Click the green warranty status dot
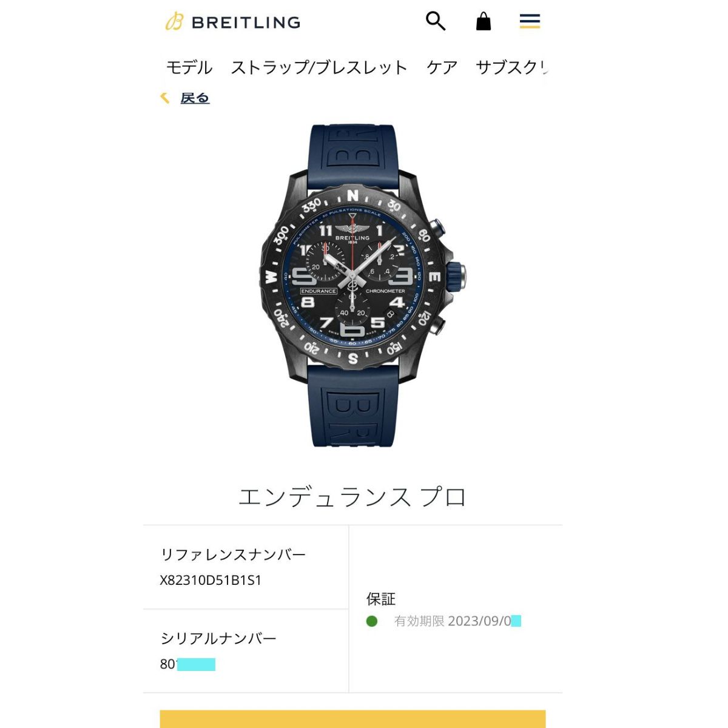Screen dimensions: 728x728 (x=372, y=621)
